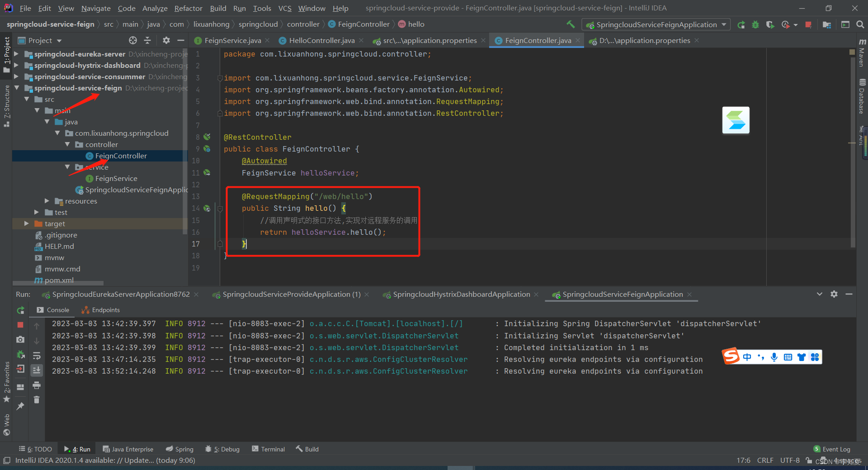Expand springcloud-service-consummer module

(17, 76)
